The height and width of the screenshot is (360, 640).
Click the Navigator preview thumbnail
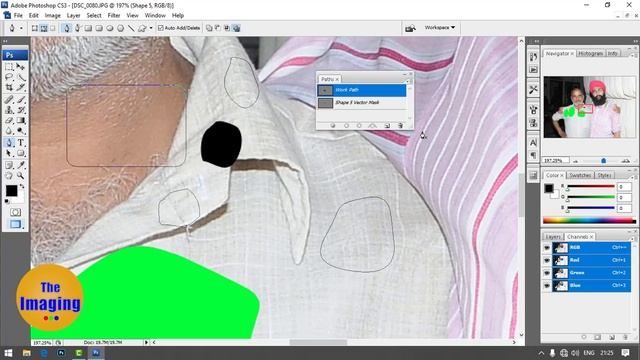click(589, 107)
